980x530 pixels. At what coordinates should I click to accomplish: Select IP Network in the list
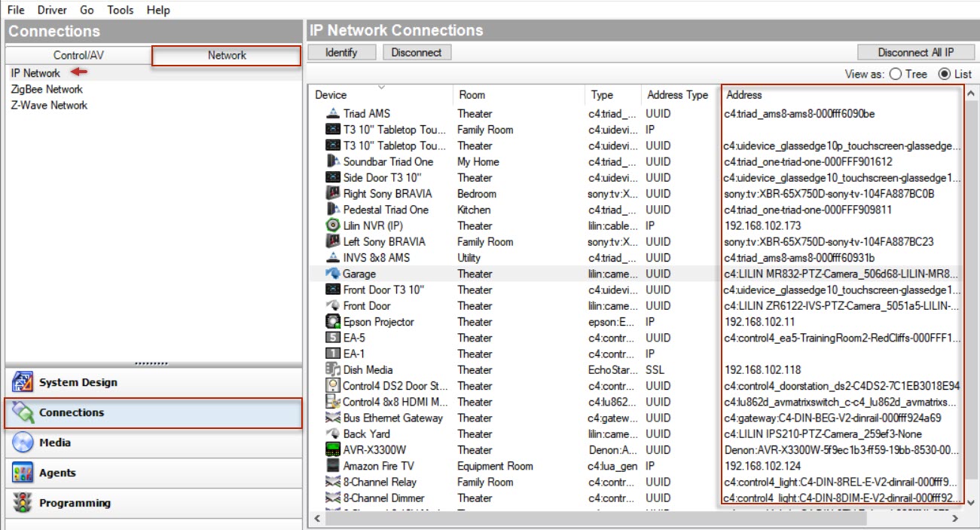[x=35, y=73]
